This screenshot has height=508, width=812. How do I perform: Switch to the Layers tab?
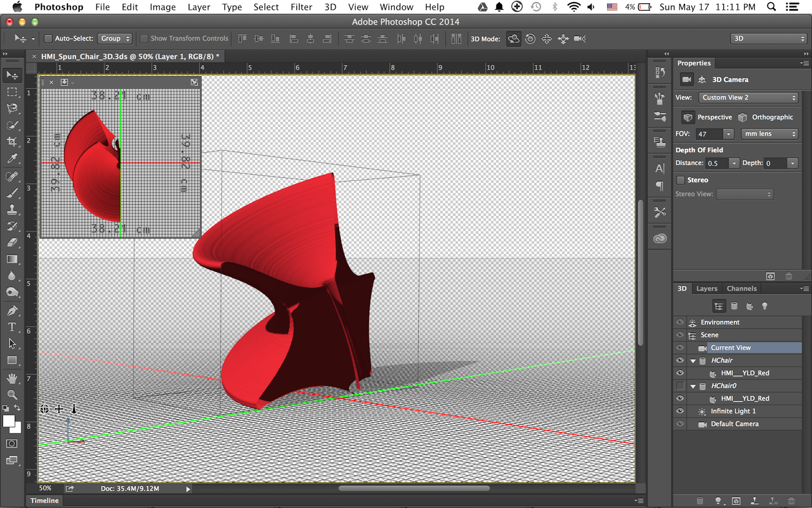point(706,289)
